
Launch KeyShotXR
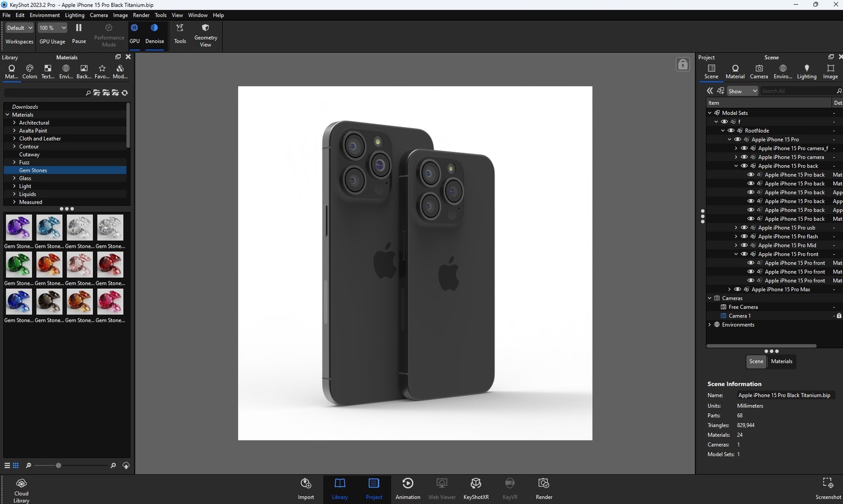(476, 489)
